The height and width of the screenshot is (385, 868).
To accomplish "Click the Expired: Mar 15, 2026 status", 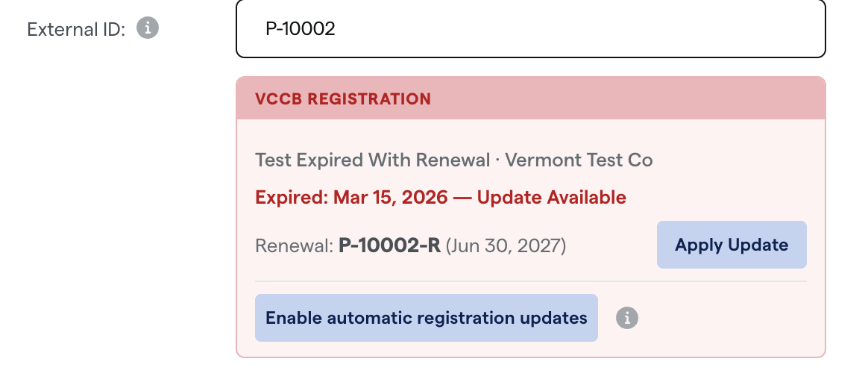I will point(351,198).
